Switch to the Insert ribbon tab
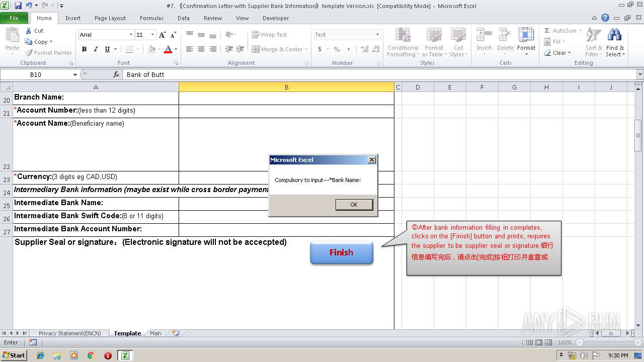 (x=73, y=18)
